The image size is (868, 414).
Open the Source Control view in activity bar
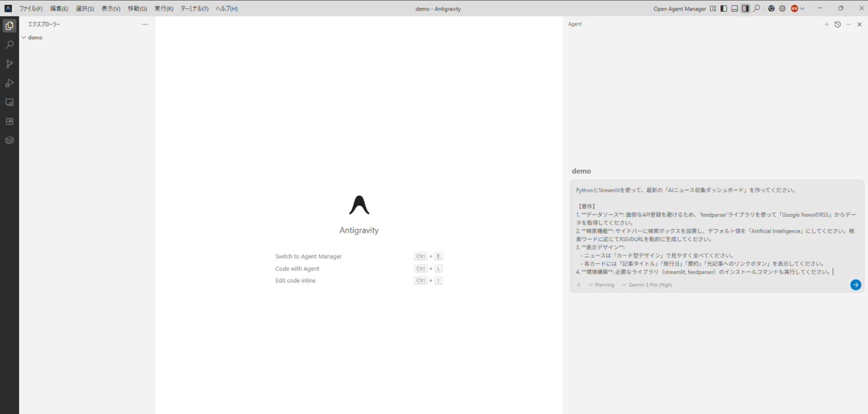9,64
